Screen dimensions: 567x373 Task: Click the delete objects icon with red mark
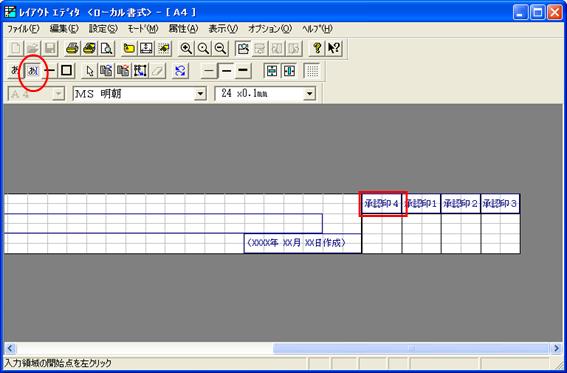tap(123, 71)
